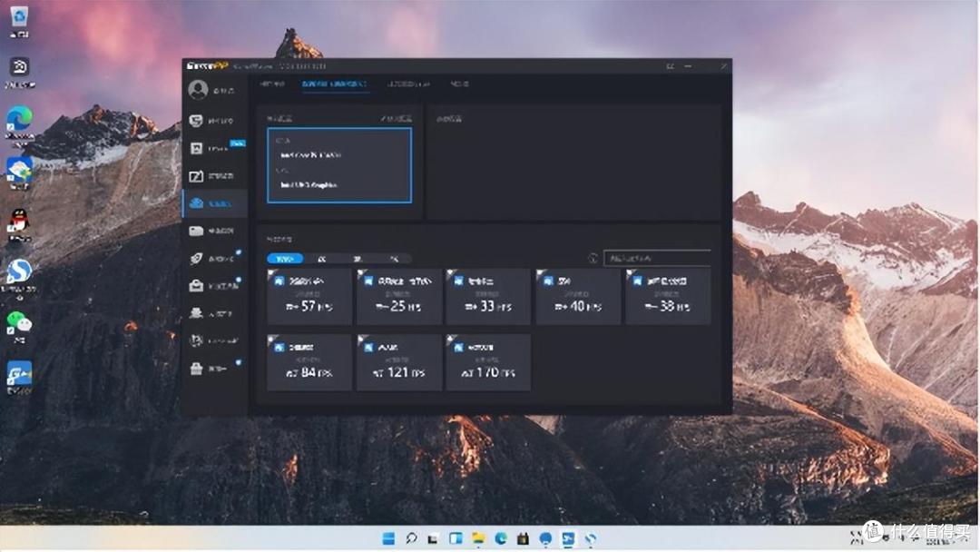Click the game search input field
The image size is (980, 552).
coord(657,258)
